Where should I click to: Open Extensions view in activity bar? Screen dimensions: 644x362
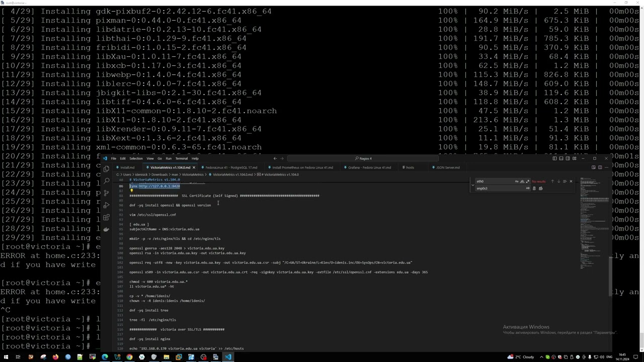tap(106, 217)
